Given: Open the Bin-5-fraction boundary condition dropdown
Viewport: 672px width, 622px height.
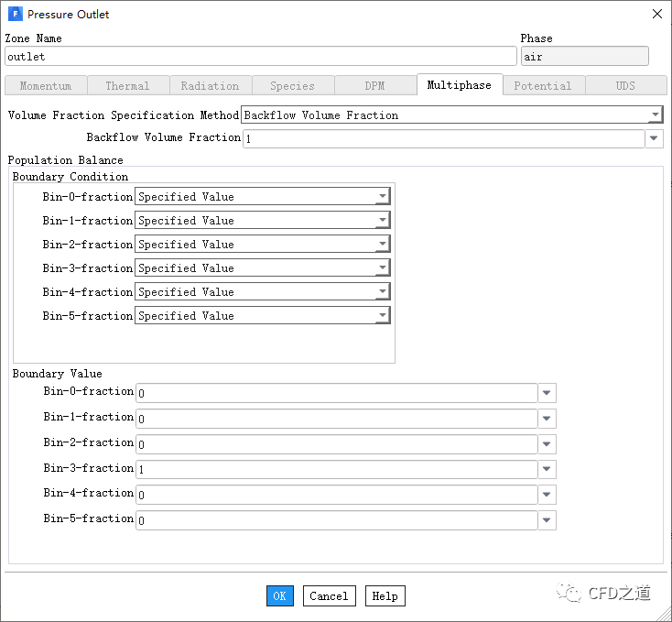Looking at the screenshot, I should (x=382, y=316).
